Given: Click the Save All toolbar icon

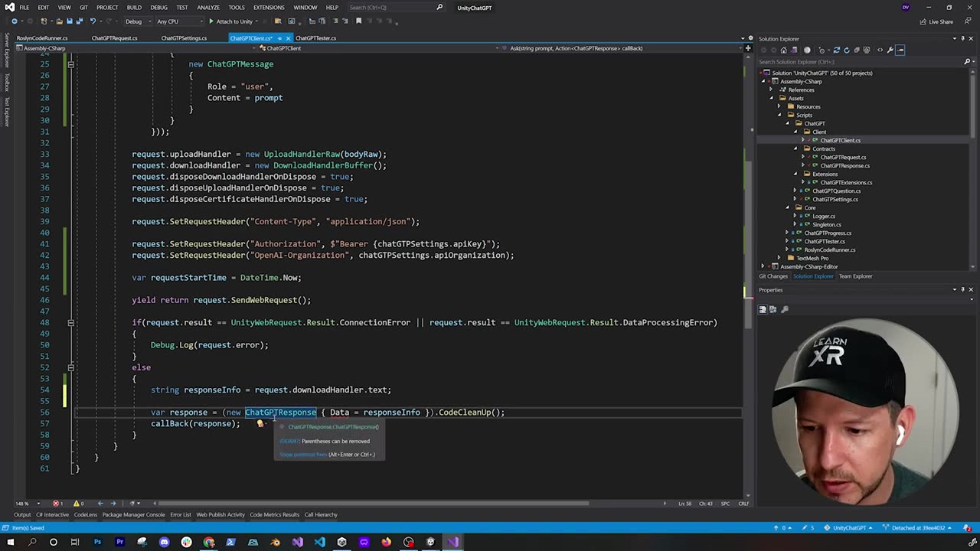Looking at the screenshot, I should [80, 21].
